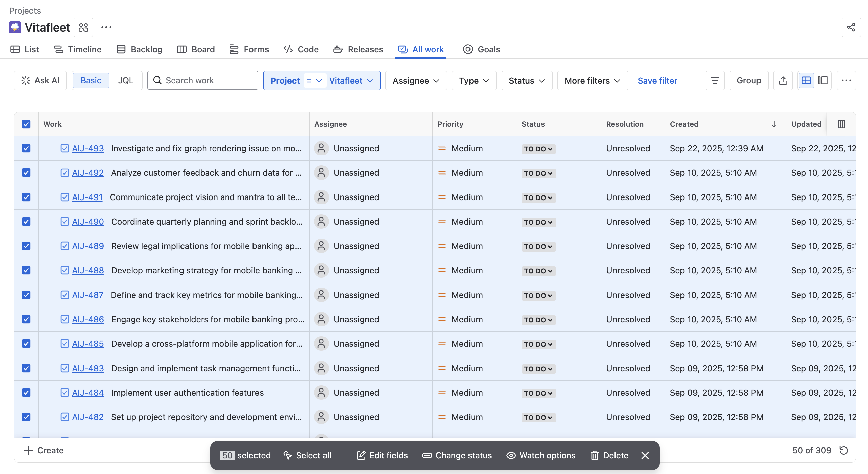The image size is (868, 474).
Task: Open the Timeline tab
Action: click(x=77, y=49)
